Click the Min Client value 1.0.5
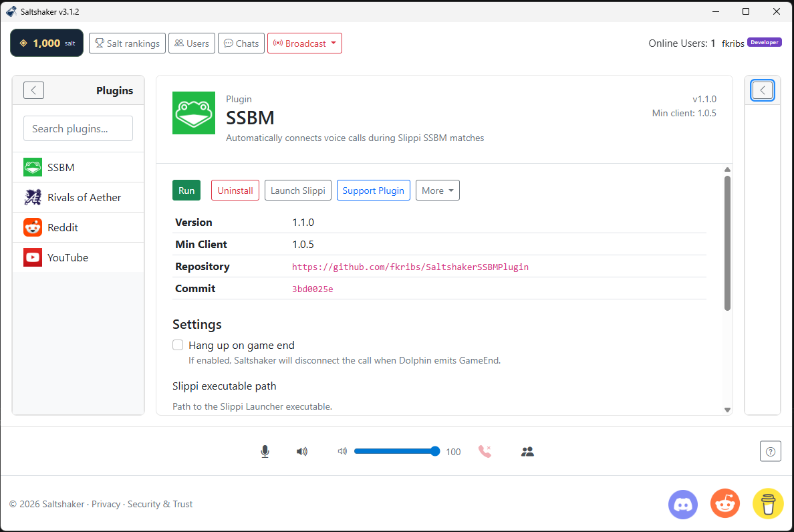The image size is (794, 532). pyautogui.click(x=303, y=245)
